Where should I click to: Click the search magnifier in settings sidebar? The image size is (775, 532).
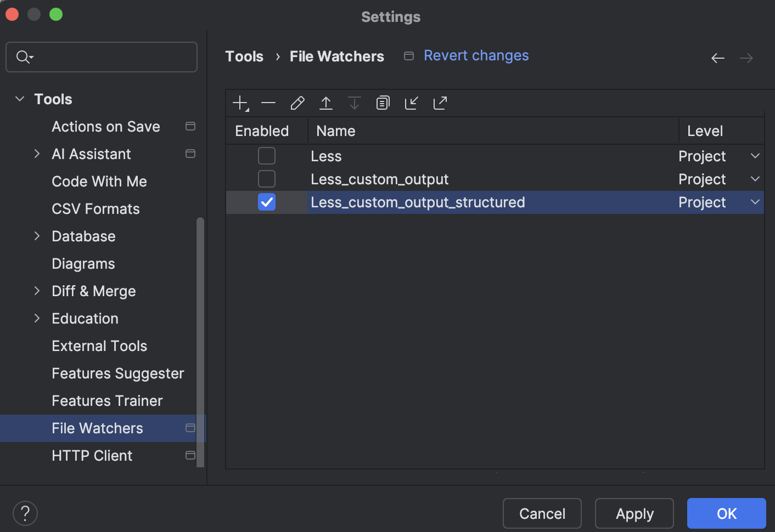pos(23,56)
